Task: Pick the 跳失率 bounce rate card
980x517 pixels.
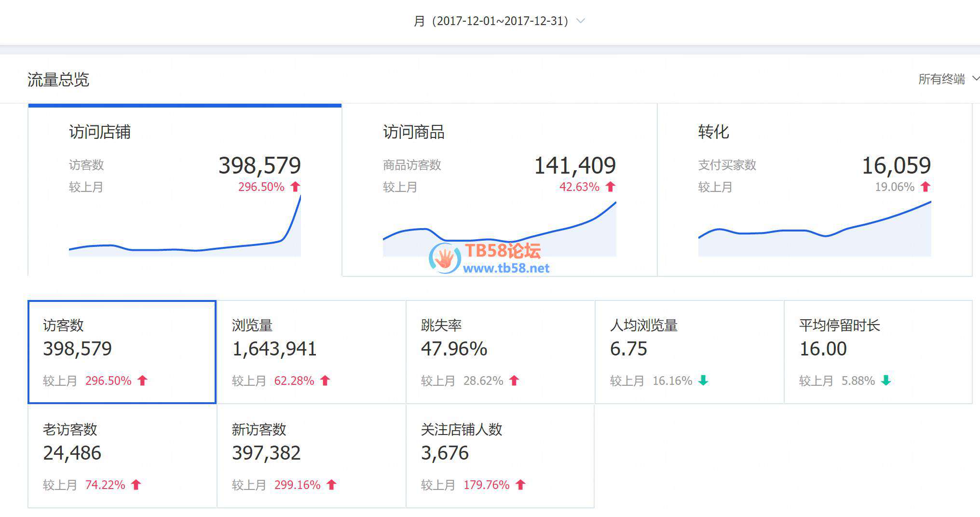Action: (x=500, y=352)
